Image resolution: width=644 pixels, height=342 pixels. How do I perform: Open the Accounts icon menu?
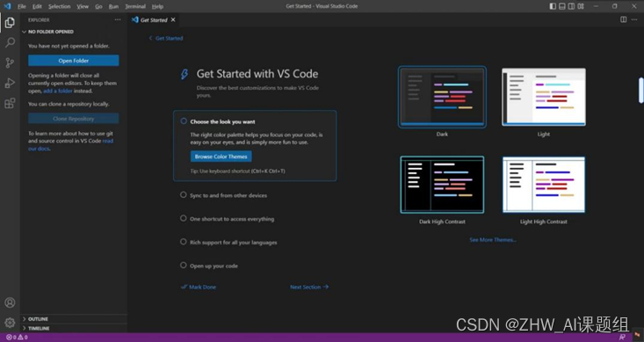tap(10, 302)
